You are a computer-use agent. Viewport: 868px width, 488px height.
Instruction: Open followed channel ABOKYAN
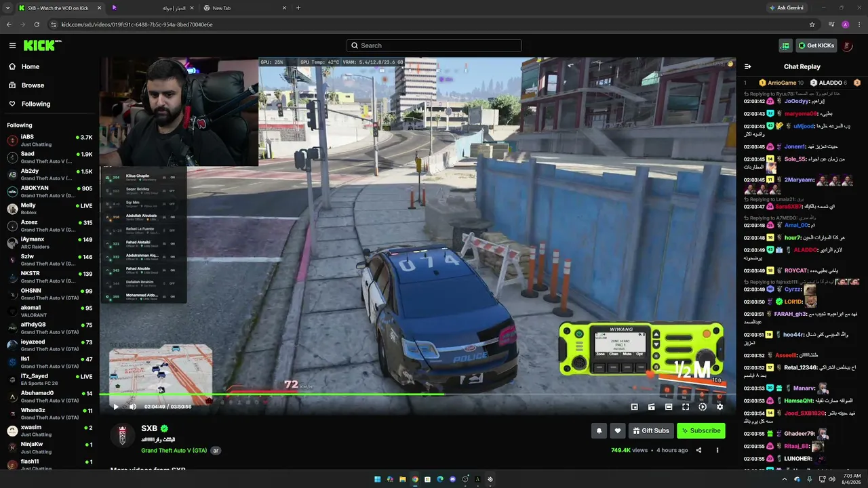50,192
